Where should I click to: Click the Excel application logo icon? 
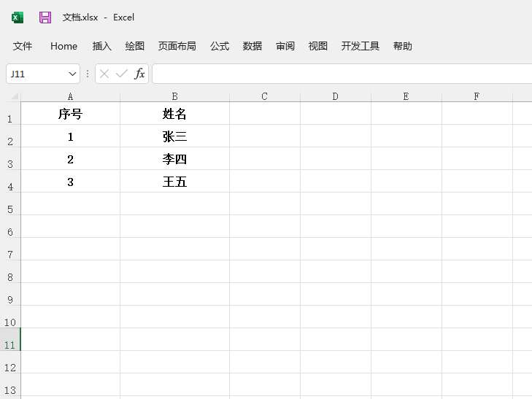(18, 18)
